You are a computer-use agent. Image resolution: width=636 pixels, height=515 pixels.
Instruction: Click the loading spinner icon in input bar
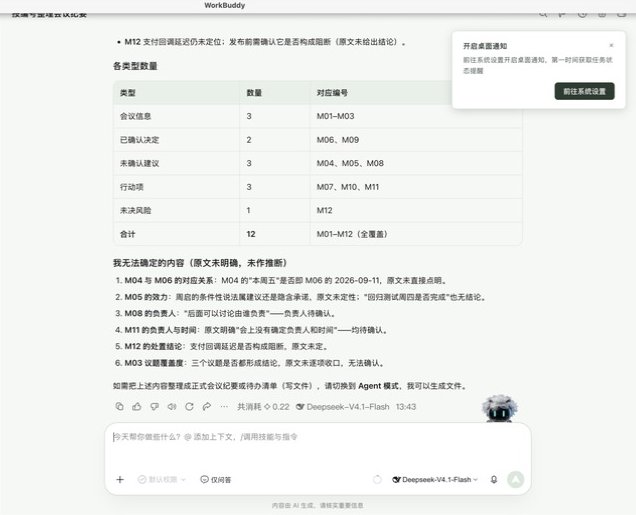(x=377, y=480)
